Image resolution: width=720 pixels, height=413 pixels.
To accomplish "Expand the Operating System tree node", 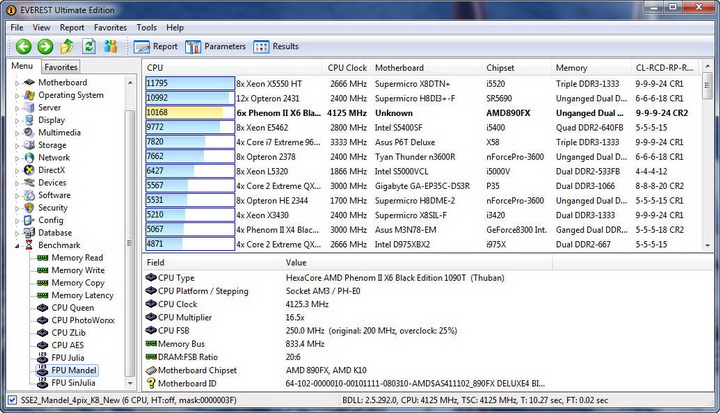I will click(x=17, y=96).
